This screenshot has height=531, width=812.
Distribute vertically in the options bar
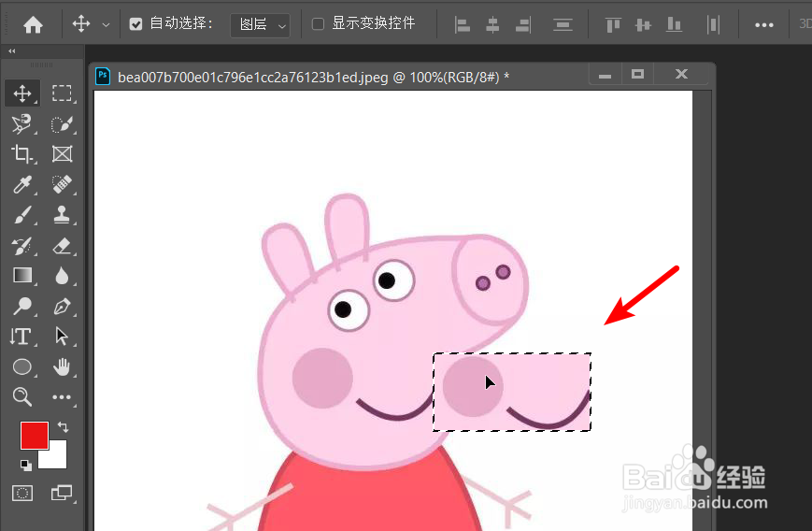pyautogui.click(x=563, y=24)
